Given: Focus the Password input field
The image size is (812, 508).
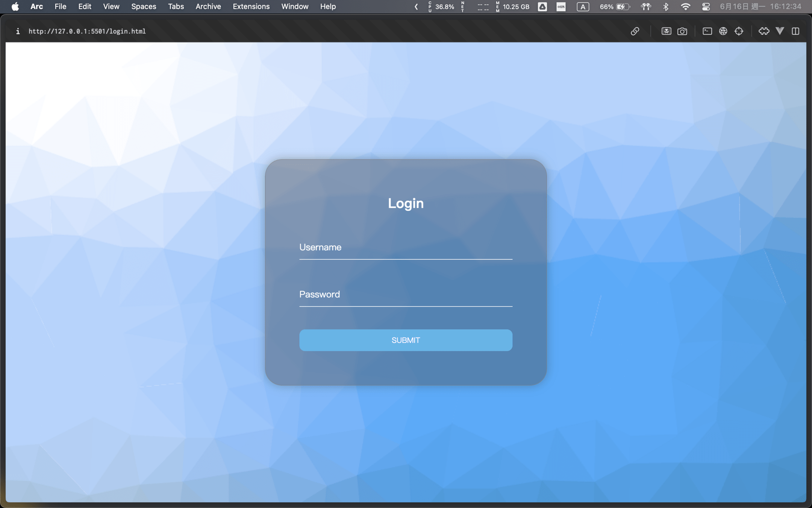Looking at the screenshot, I should pyautogui.click(x=406, y=295).
